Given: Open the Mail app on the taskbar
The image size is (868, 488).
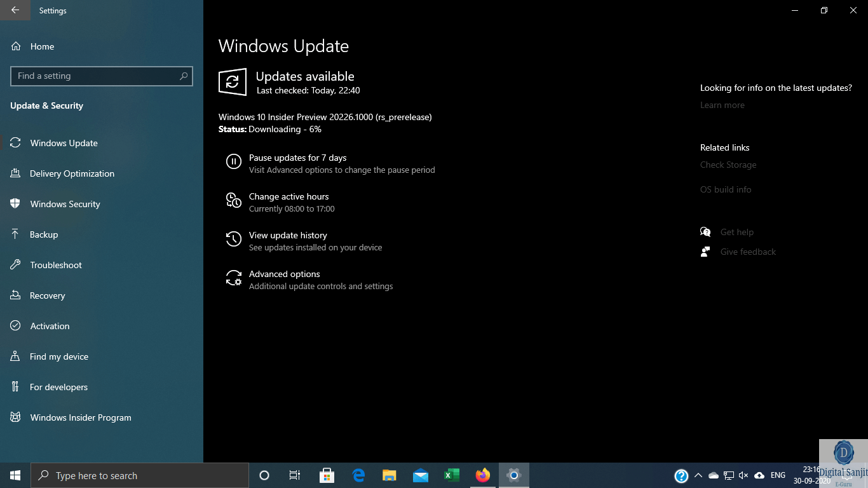Looking at the screenshot, I should coord(420,475).
